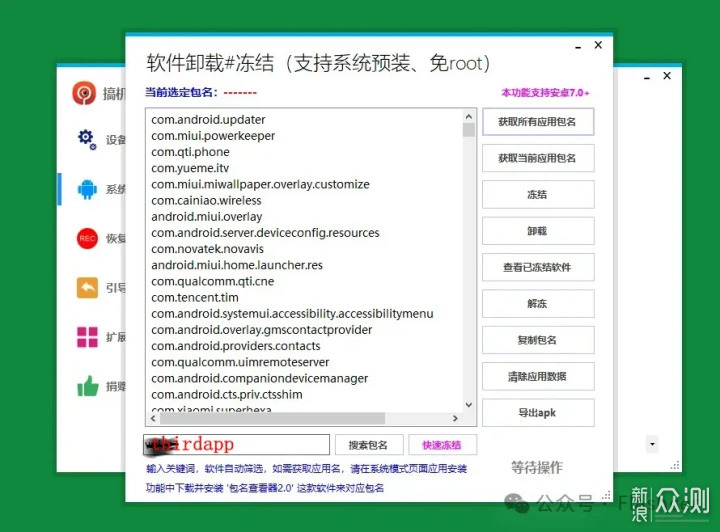The width and height of the screenshot is (720, 532).
Task: Click the 清除应用数据 button
Action: click(x=538, y=376)
